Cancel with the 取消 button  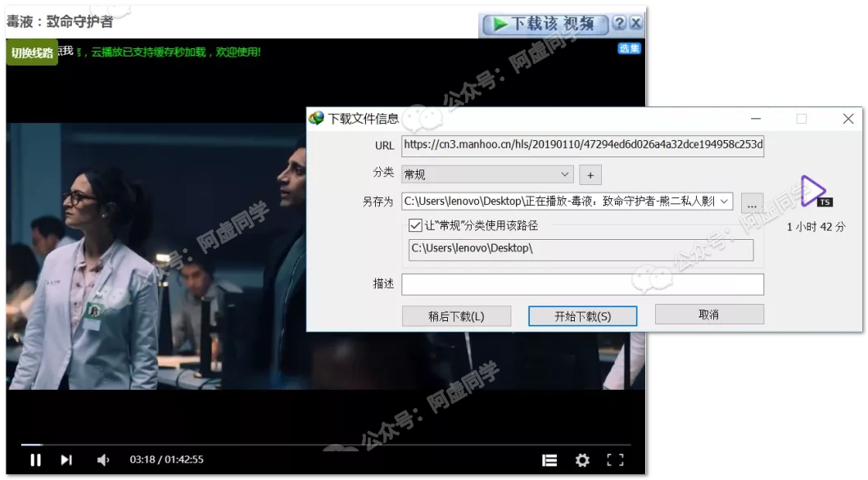709,315
